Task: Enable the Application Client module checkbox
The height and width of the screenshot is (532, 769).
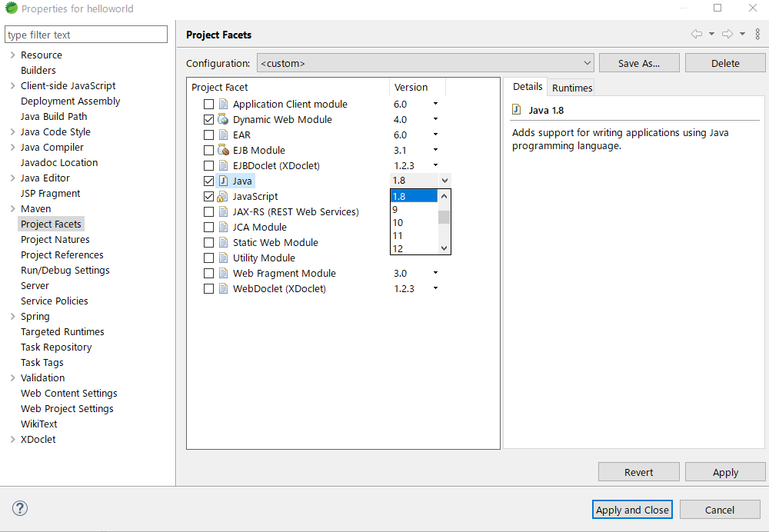Action: point(208,104)
